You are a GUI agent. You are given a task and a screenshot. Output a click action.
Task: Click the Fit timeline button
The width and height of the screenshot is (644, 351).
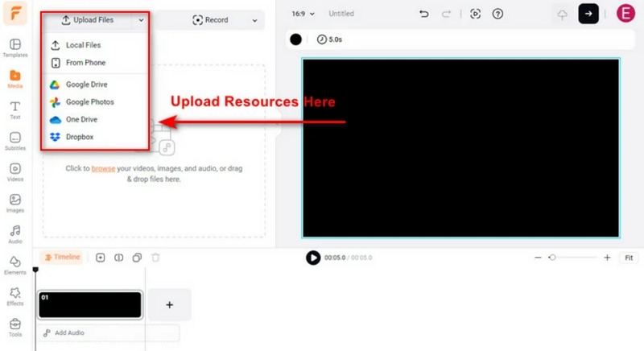click(629, 258)
